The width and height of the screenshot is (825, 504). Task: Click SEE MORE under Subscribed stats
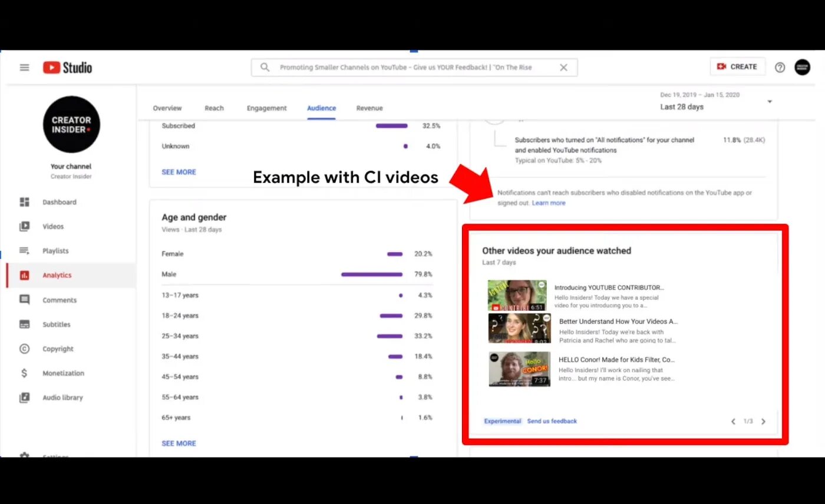coord(179,172)
